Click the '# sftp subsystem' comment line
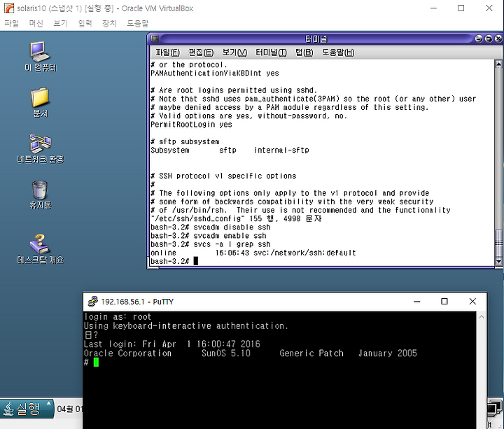504x429 pixels. pyautogui.click(x=185, y=141)
